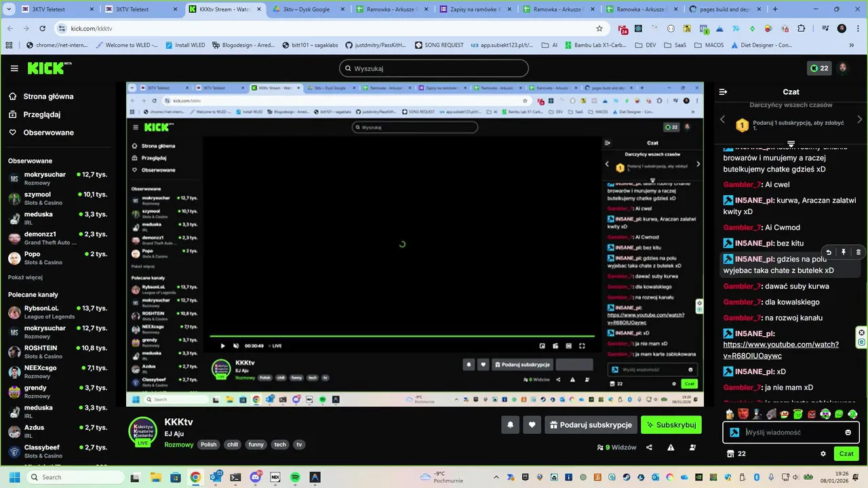Screen dimensions: 868x488
Task: Open Terminal from the taskbar
Action: click(x=235, y=477)
